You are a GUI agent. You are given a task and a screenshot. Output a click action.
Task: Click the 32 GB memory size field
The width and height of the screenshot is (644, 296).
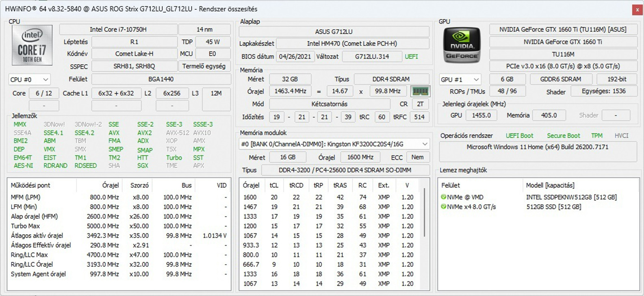[290, 79]
